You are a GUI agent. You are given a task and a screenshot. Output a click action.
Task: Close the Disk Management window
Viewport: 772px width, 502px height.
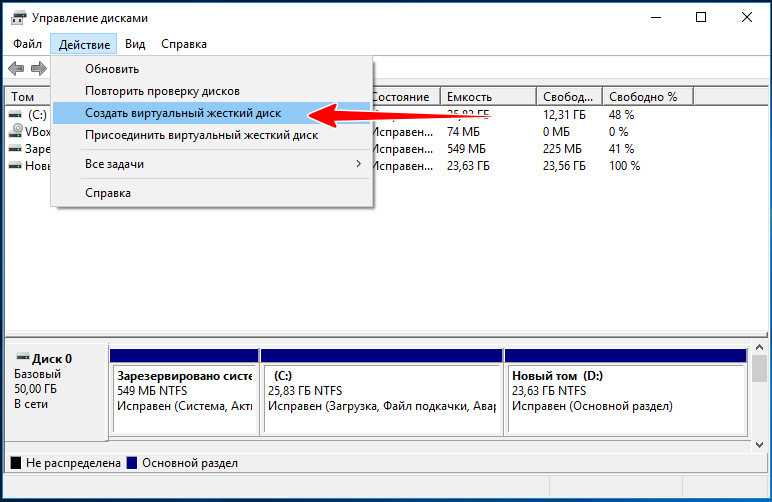point(746,18)
